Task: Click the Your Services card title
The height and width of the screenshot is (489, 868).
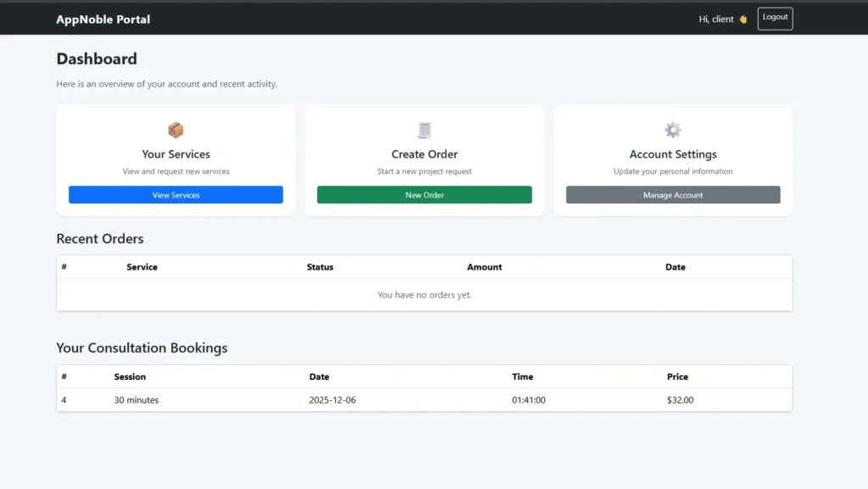Action: point(175,154)
